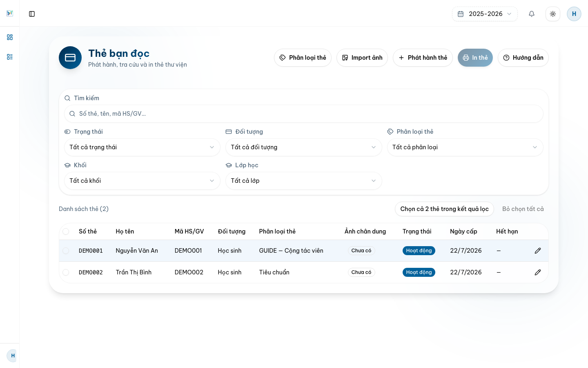Click code DEMO002 cell
The width and height of the screenshot is (588, 368).
(x=189, y=272)
